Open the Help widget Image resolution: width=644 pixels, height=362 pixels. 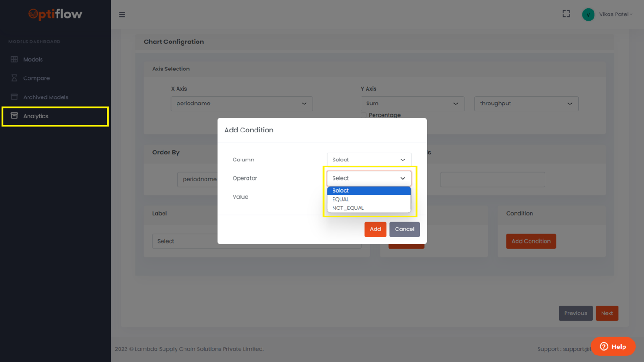(x=613, y=347)
